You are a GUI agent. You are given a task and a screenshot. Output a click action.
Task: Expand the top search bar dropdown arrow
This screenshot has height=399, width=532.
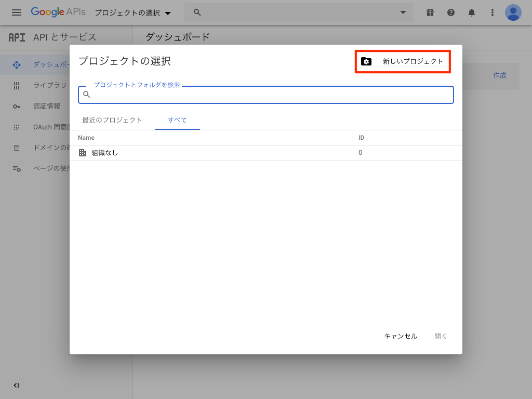coord(403,12)
